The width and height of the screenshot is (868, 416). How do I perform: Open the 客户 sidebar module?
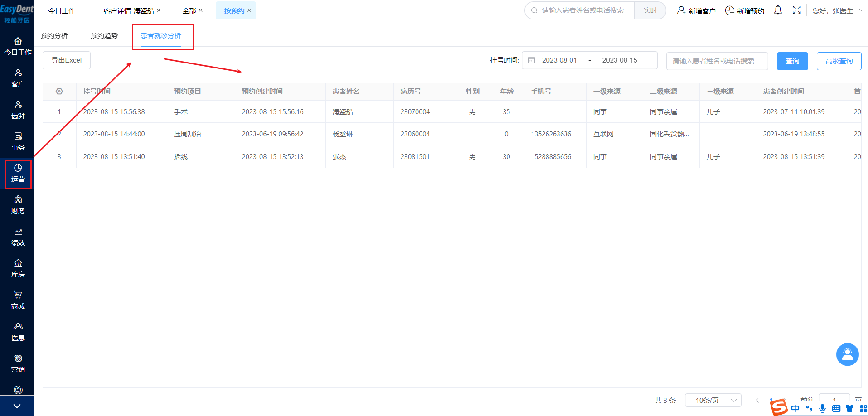(x=18, y=79)
